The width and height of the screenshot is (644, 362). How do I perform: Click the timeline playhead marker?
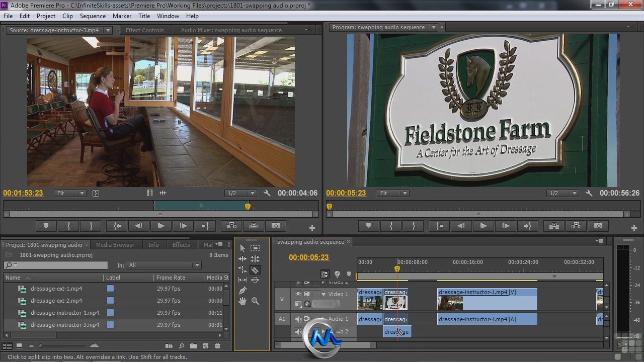[397, 269]
